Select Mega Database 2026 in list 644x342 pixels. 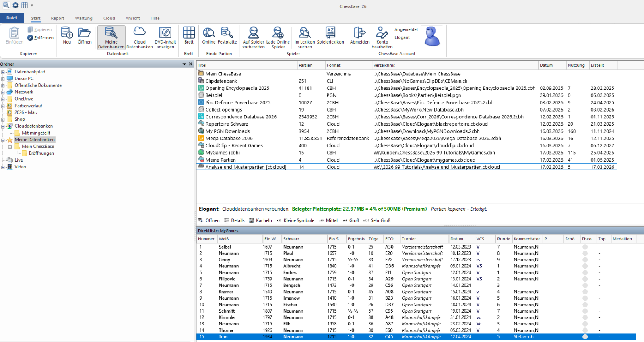229,139
